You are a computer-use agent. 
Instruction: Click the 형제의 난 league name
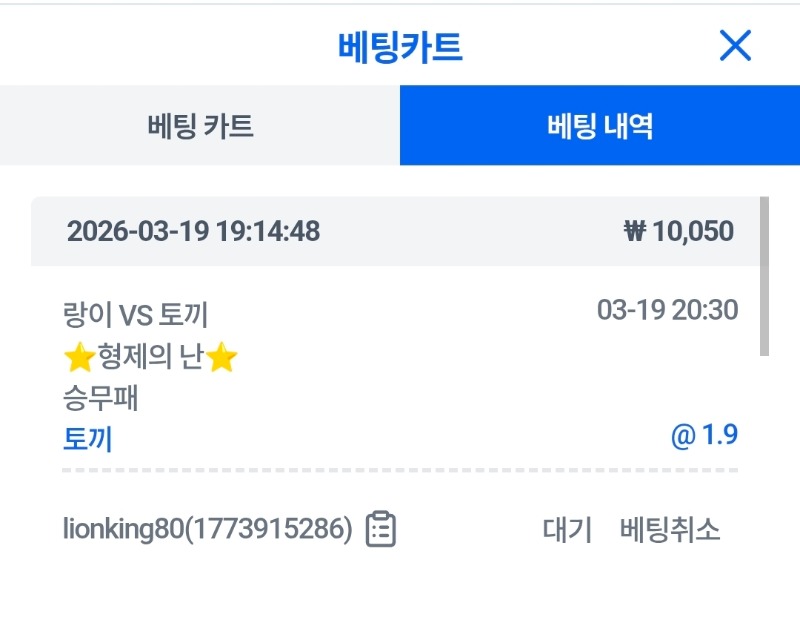(150, 356)
